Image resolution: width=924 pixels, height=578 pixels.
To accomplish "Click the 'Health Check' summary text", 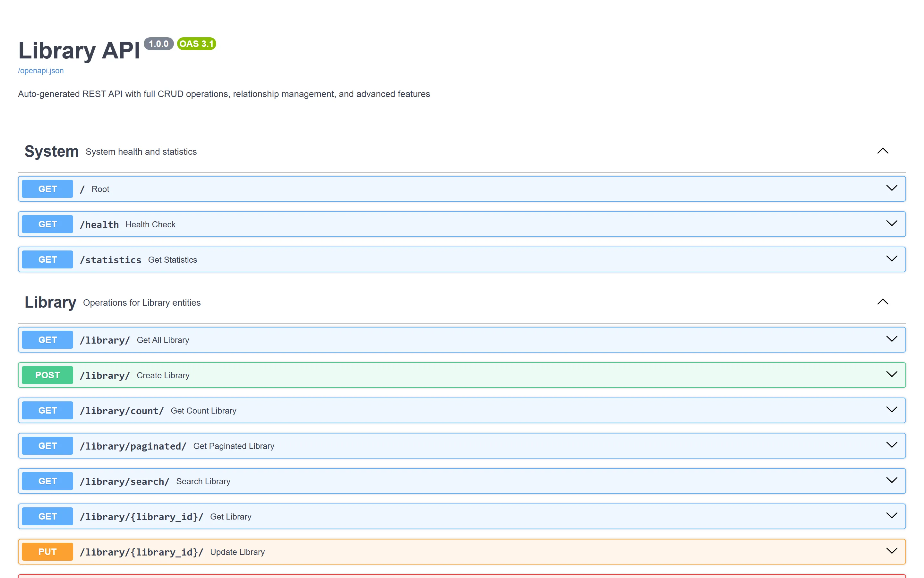I will click(150, 224).
